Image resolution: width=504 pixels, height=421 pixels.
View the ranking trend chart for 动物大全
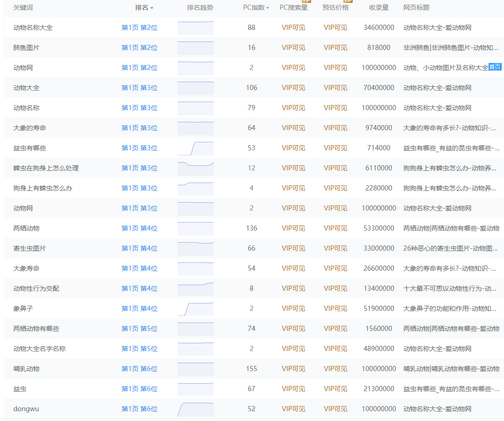point(195,88)
